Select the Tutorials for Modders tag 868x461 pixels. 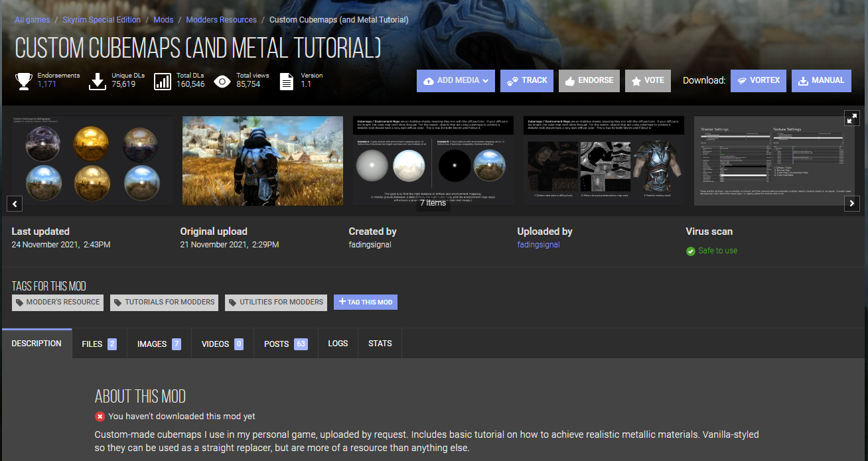tap(165, 302)
